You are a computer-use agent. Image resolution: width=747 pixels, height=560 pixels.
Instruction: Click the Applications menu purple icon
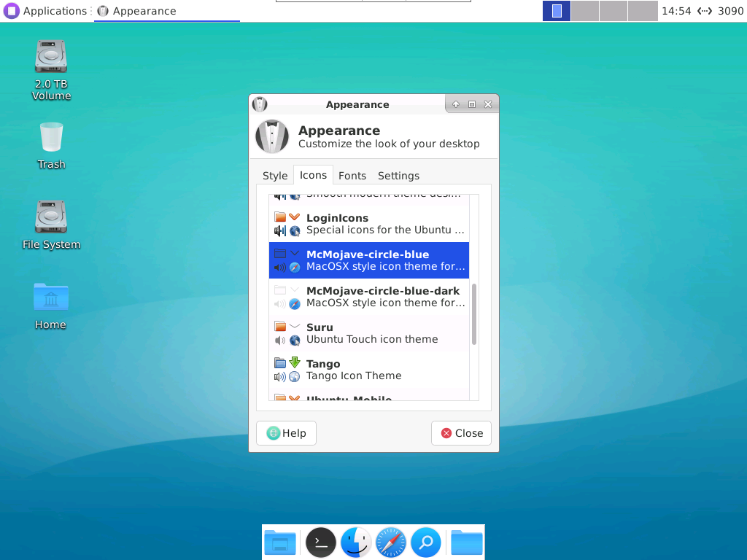pyautogui.click(x=12, y=10)
